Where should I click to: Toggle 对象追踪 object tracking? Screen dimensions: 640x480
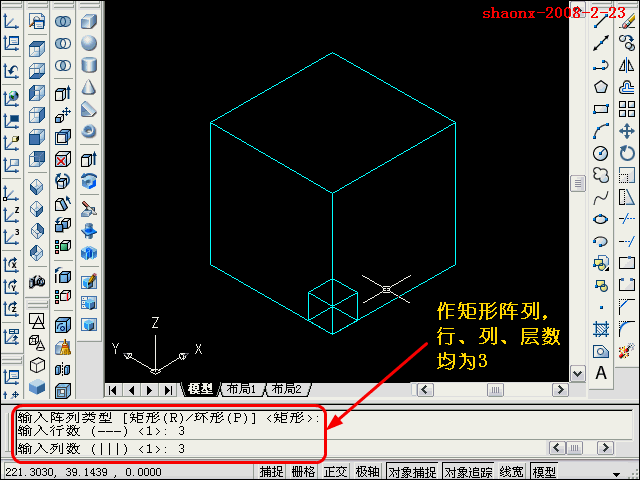468,471
